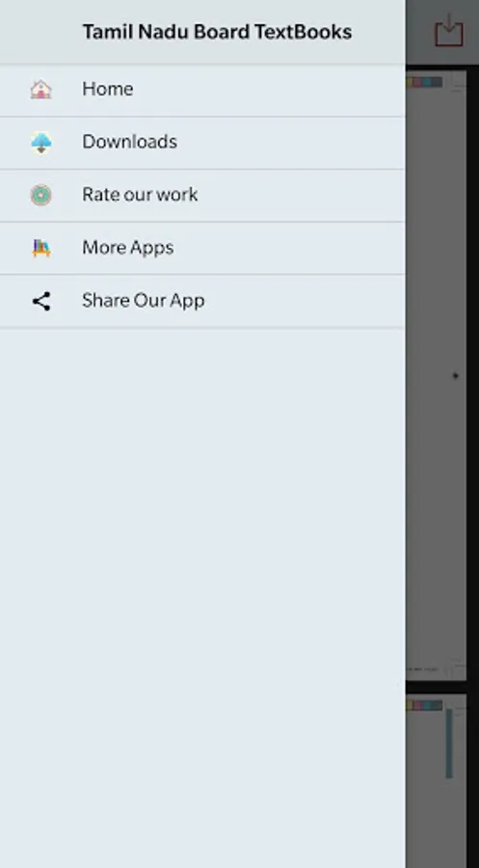Tap the Tamil Nadu Board TextBooks header
This screenshot has width=479, height=868.
[x=217, y=32]
